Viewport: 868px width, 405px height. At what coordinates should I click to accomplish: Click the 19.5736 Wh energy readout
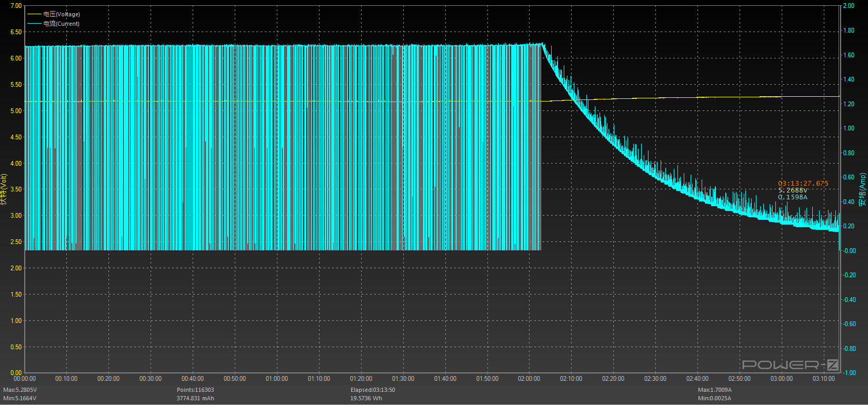click(x=366, y=398)
